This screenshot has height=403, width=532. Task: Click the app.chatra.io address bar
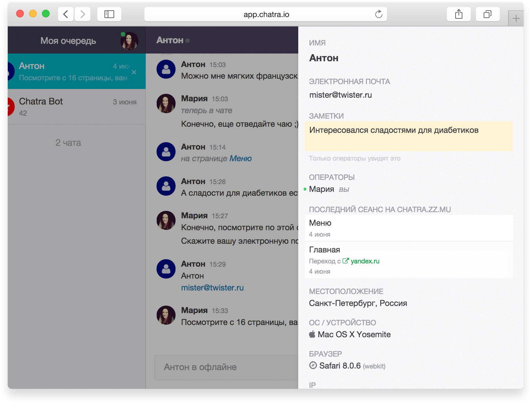click(x=266, y=15)
